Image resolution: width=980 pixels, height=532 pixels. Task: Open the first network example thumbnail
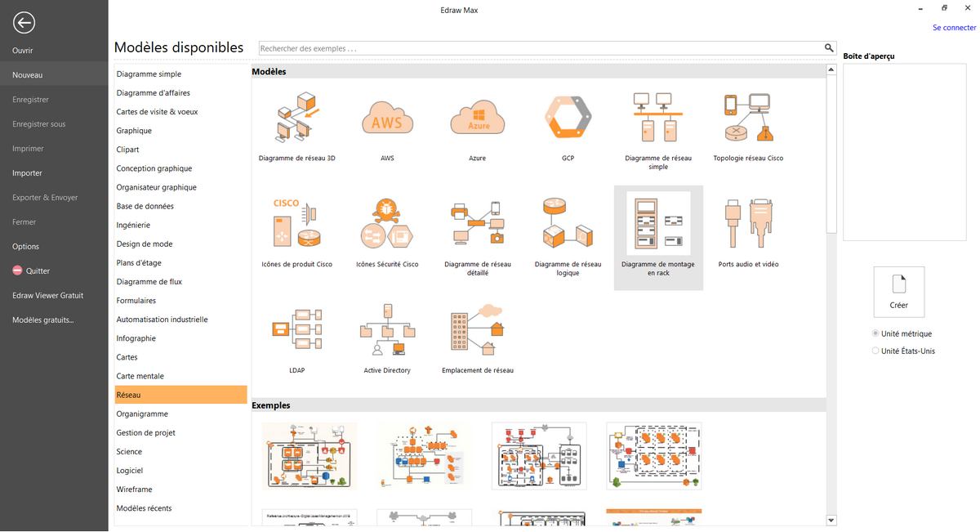(x=309, y=455)
